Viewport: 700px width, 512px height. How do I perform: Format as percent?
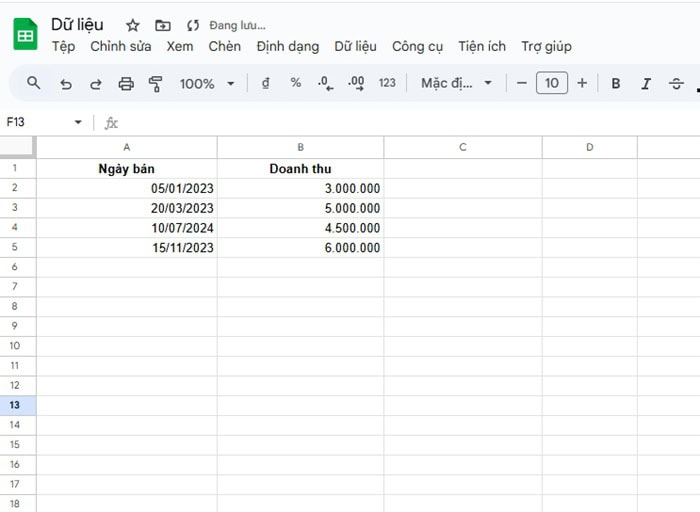click(296, 83)
